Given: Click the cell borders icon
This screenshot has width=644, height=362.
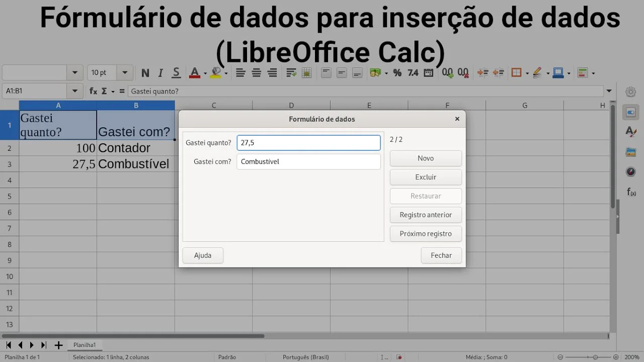Looking at the screenshot, I should coord(516,73).
